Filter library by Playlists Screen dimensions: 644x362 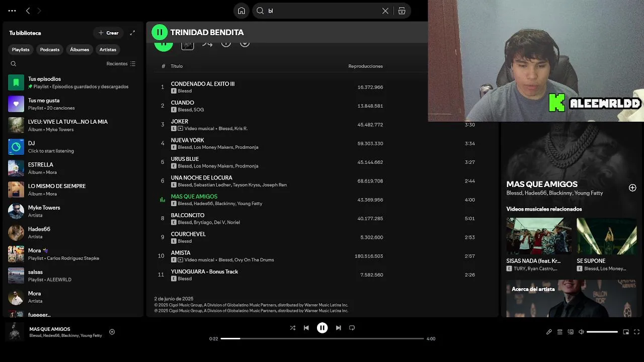click(x=21, y=49)
